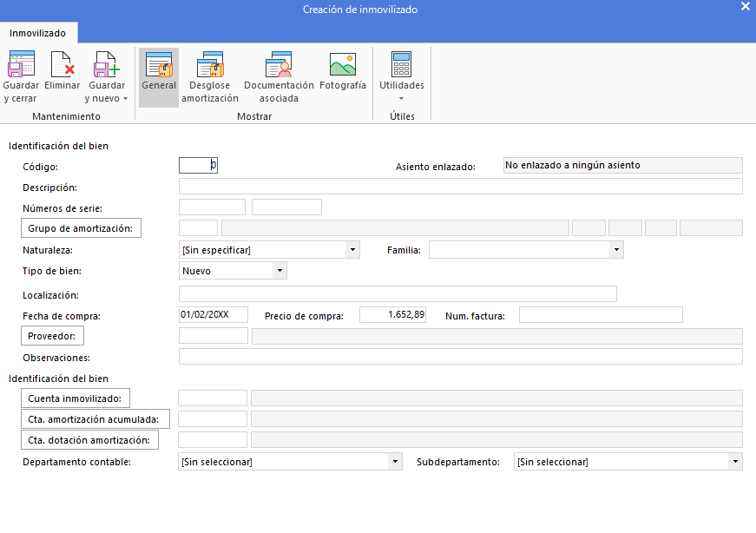Select the General view icon
756x533 pixels.
(159, 64)
